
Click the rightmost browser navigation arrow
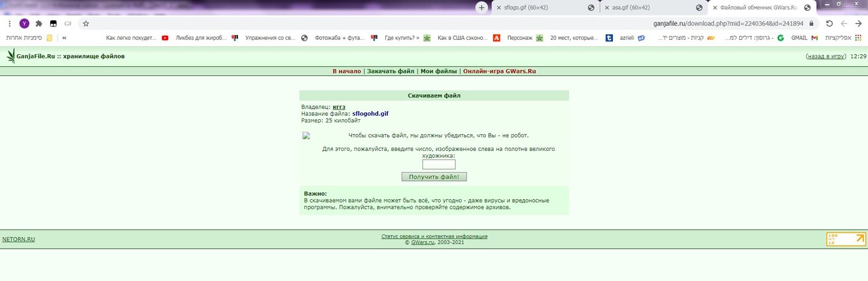click(x=858, y=23)
